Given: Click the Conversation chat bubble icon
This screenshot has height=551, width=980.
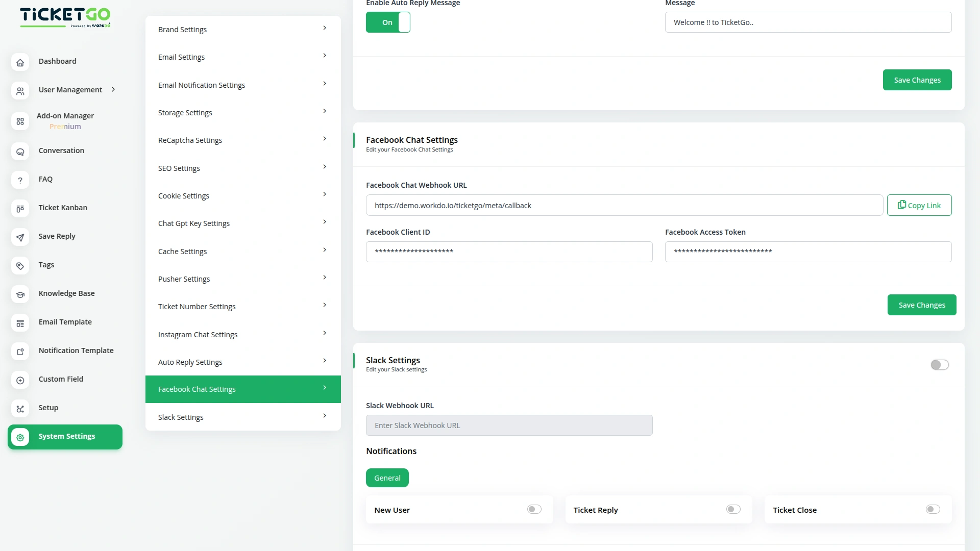Looking at the screenshot, I should [20, 152].
